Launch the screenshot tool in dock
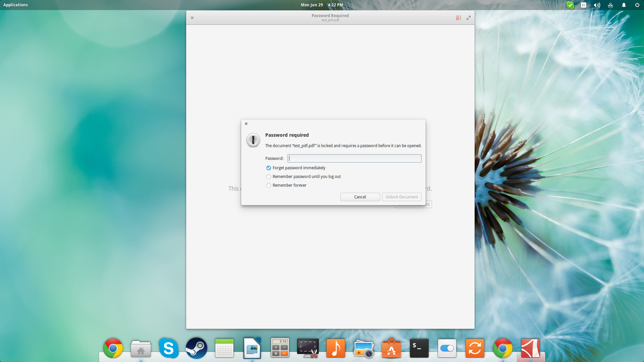The width and height of the screenshot is (644, 362). [x=308, y=348]
